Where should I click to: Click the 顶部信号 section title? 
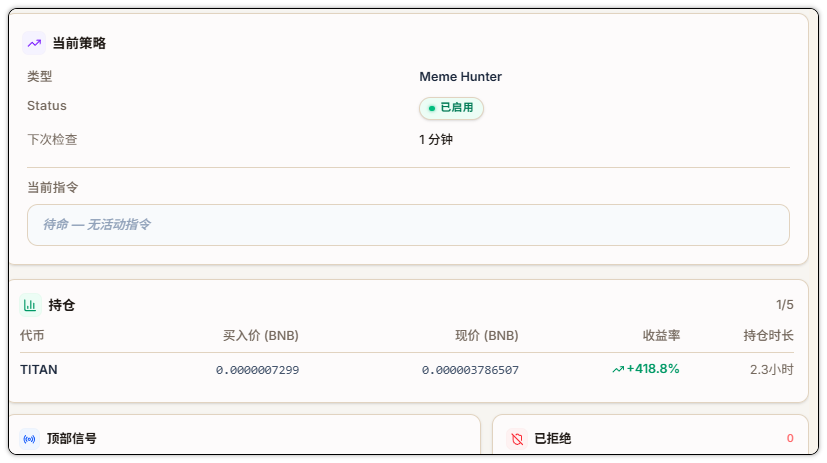coord(72,439)
